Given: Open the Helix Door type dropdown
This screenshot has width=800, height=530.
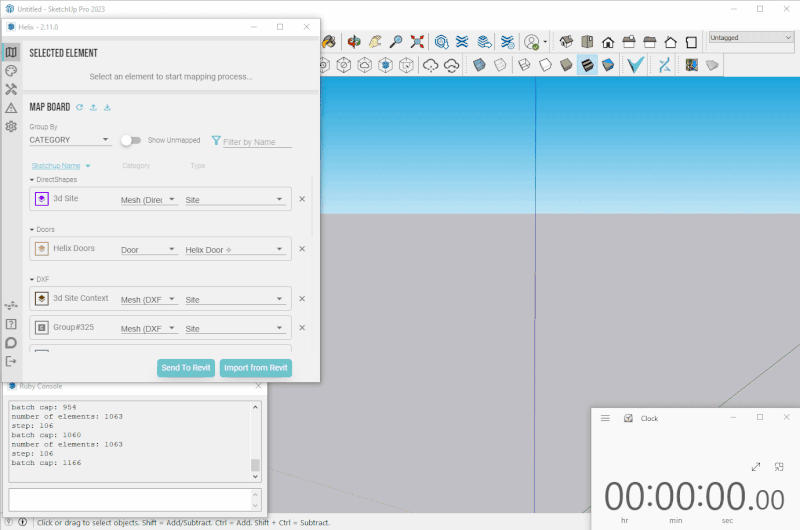Looking at the screenshot, I should [234, 249].
